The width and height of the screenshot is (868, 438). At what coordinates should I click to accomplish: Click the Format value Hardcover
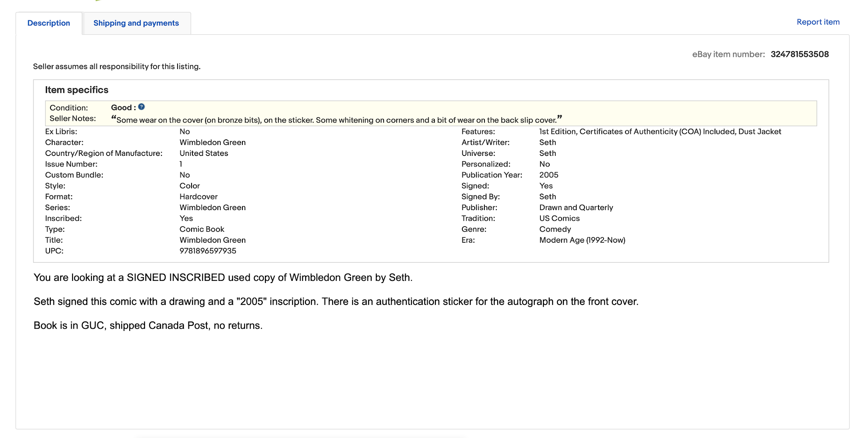[198, 197]
